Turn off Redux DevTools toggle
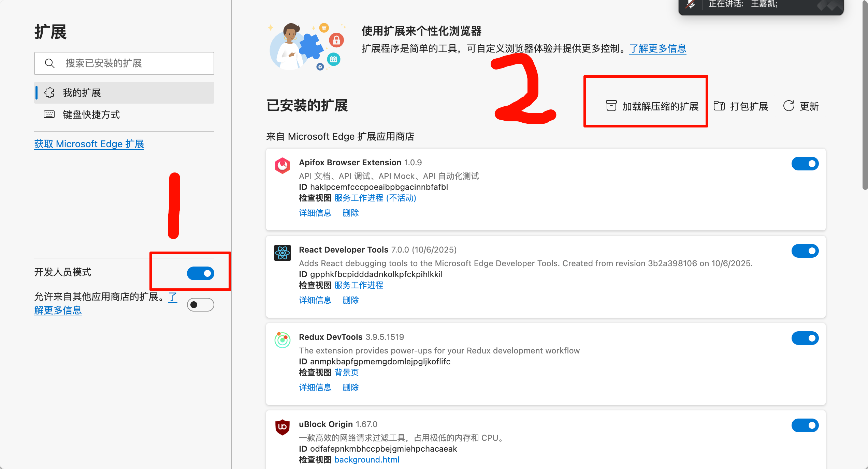The image size is (868, 469). (805, 338)
